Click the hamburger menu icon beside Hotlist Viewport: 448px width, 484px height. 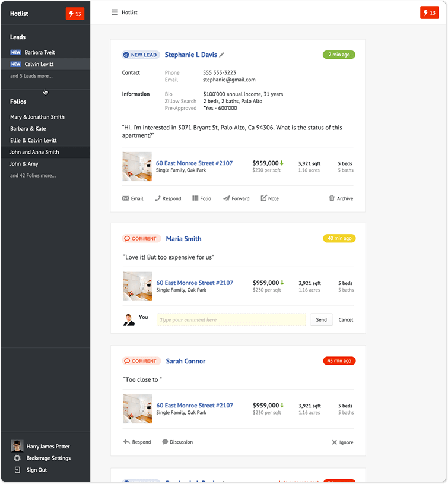115,12
